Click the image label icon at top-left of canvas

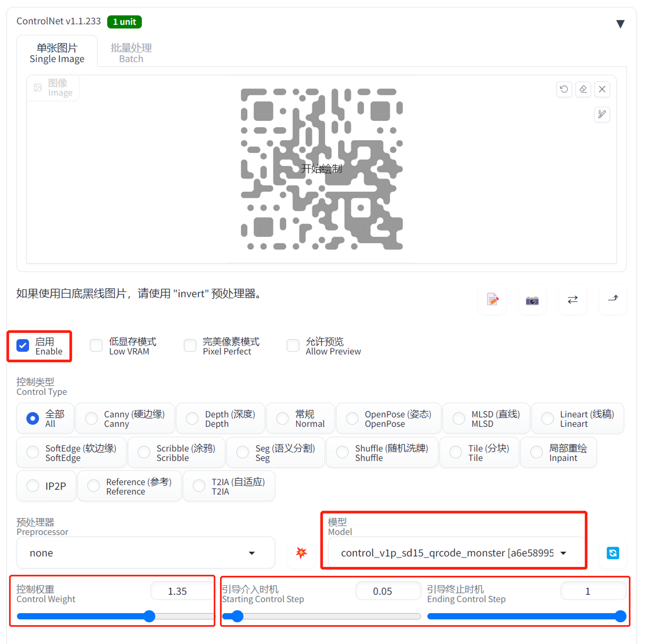pyautogui.click(x=38, y=88)
